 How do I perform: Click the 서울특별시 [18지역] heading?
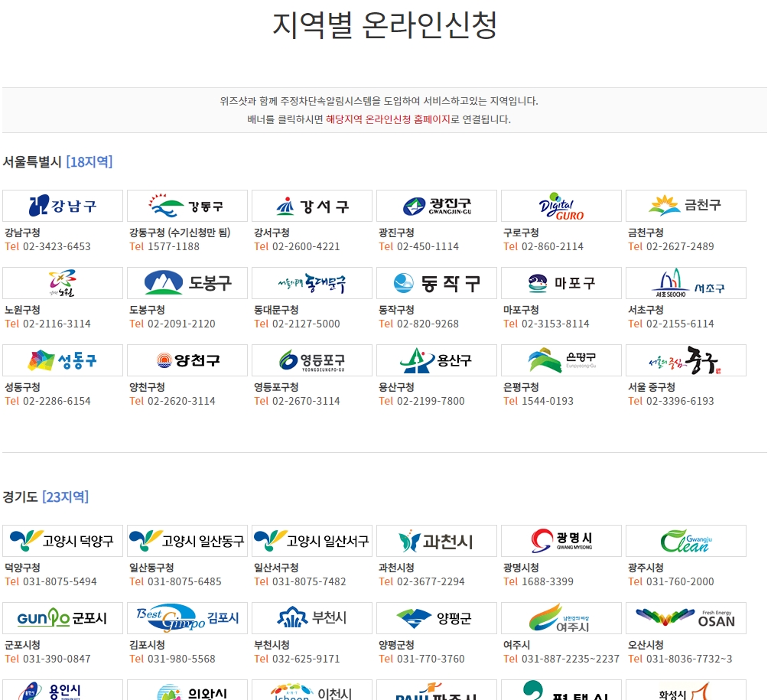click(57, 162)
